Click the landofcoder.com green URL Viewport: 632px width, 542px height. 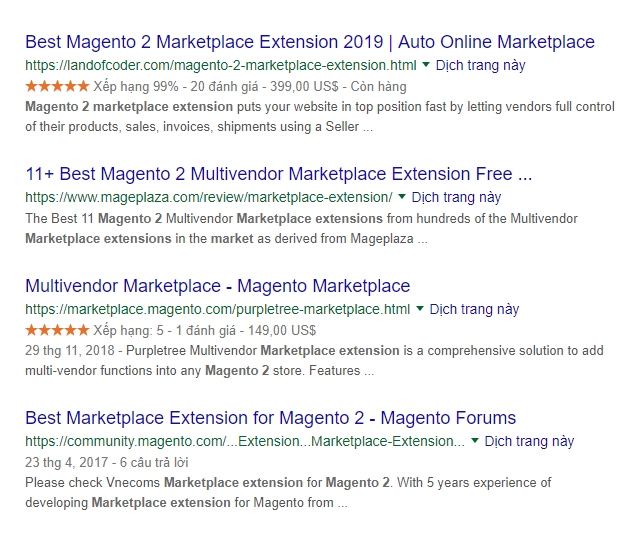click(x=221, y=65)
